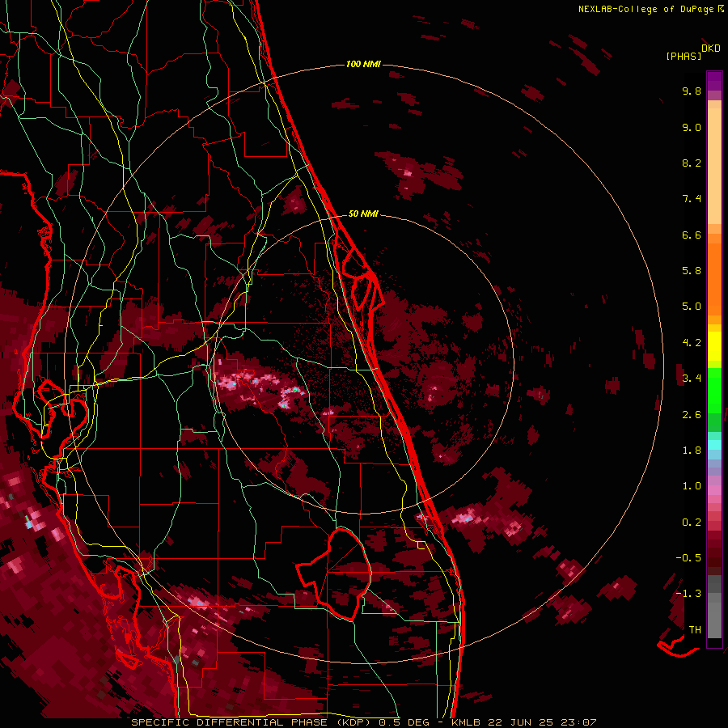Click the 4.2 value on the legend
This screenshot has width=728, height=728.
tap(692, 343)
